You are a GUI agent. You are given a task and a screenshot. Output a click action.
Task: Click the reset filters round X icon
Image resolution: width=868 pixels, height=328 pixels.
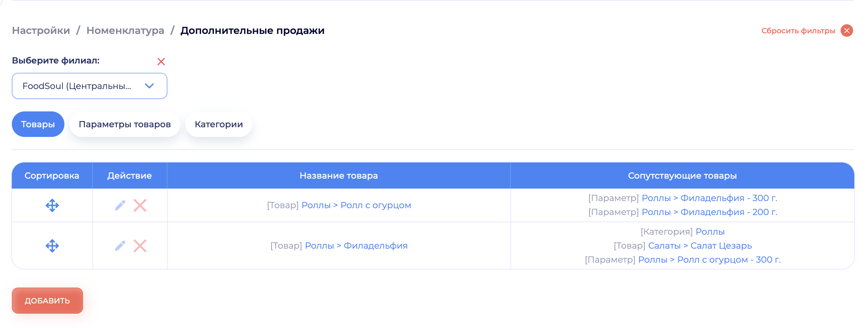pos(847,31)
